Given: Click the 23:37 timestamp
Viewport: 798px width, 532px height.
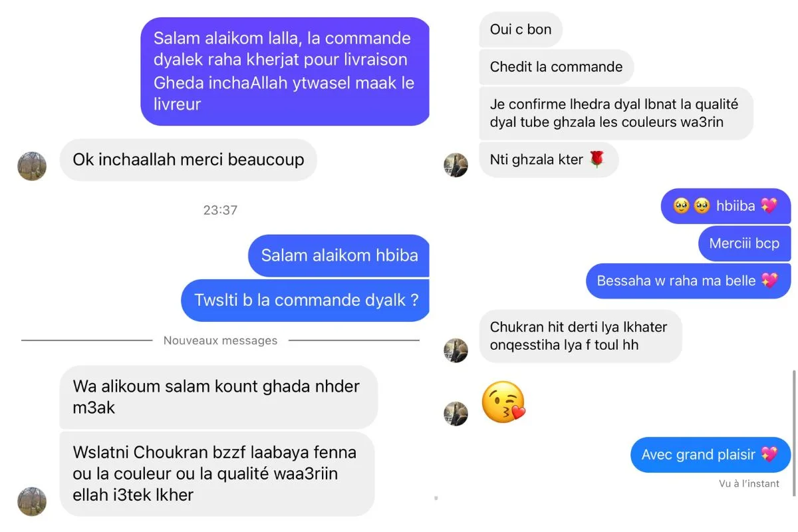Looking at the screenshot, I should 220,210.
